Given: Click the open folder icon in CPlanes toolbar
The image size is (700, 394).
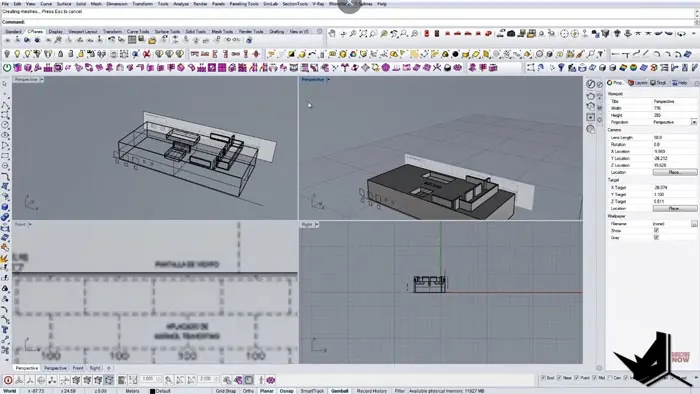Looking at the screenshot, I should [x=152, y=40].
